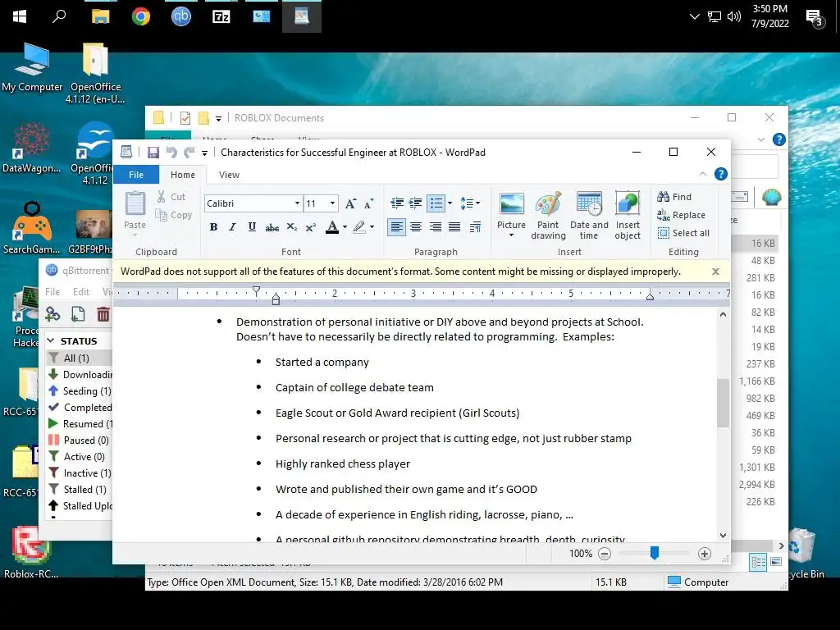
Task: Shrink font size with the smaller A icon
Action: point(368,203)
